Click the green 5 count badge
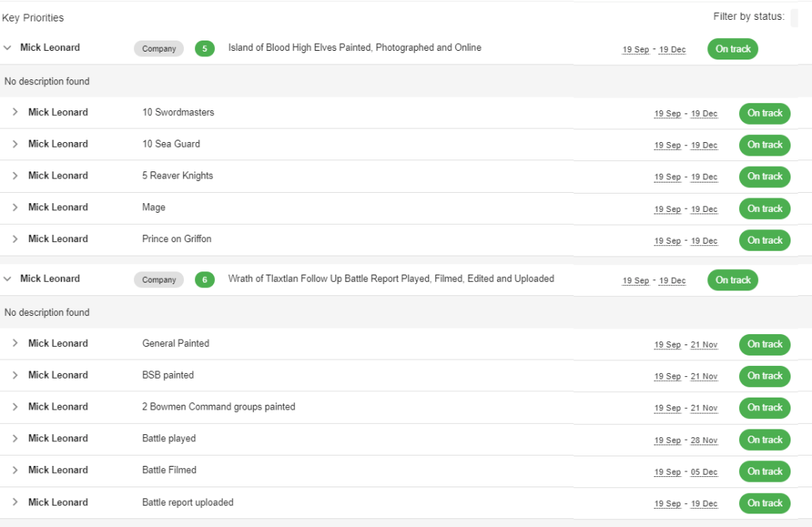Image resolution: width=812 pixels, height=527 pixels. [205, 48]
